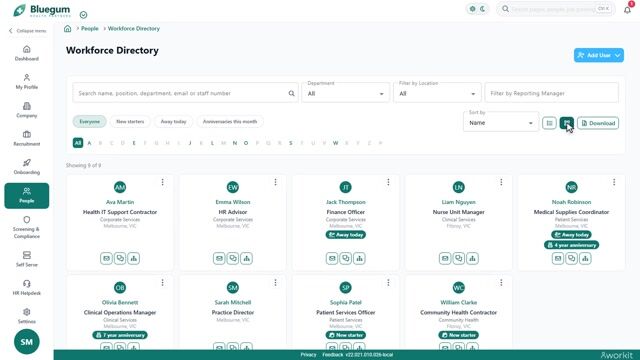Filter directory by letter S
This screenshot has width=640, height=360.
point(291,143)
